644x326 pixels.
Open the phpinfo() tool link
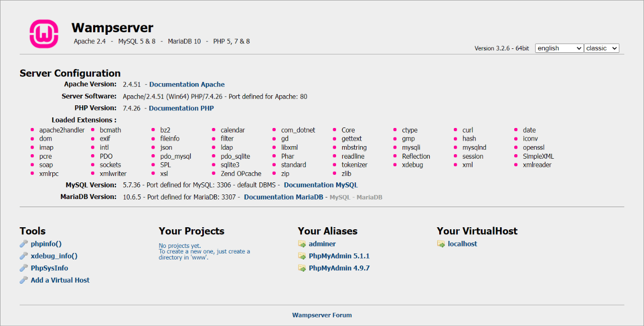[46, 244]
